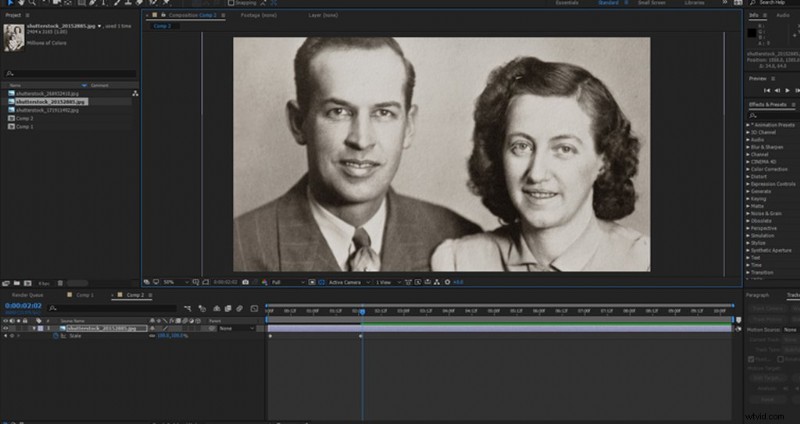Select the Small Screen workspace
Viewport: 800px width, 424px height.
pyautogui.click(x=652, y=3)
